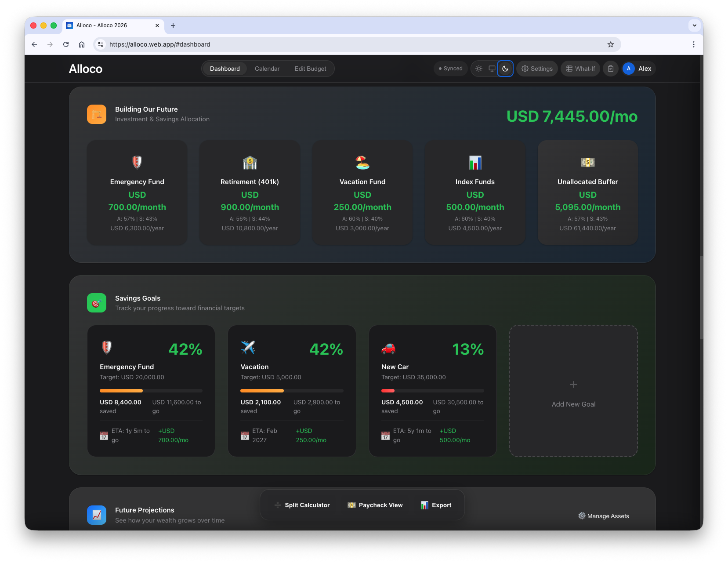
Task: Open the Edit Budget tab
Action: click(310, 69)
